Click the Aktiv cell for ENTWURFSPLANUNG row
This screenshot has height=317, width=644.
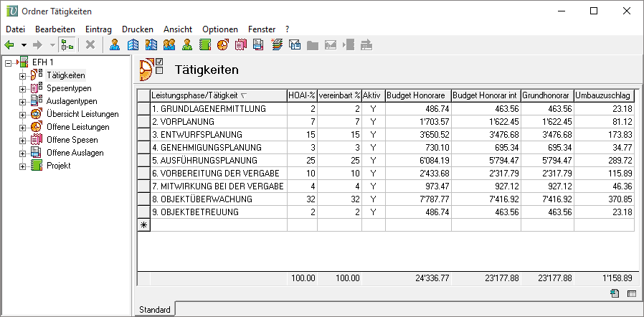[x=372, y=134]
